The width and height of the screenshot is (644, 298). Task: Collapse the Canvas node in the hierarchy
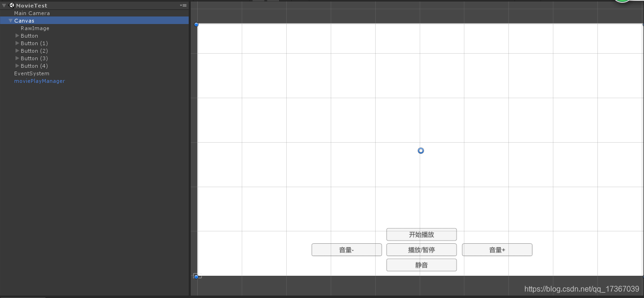click(x=10, y=20)
